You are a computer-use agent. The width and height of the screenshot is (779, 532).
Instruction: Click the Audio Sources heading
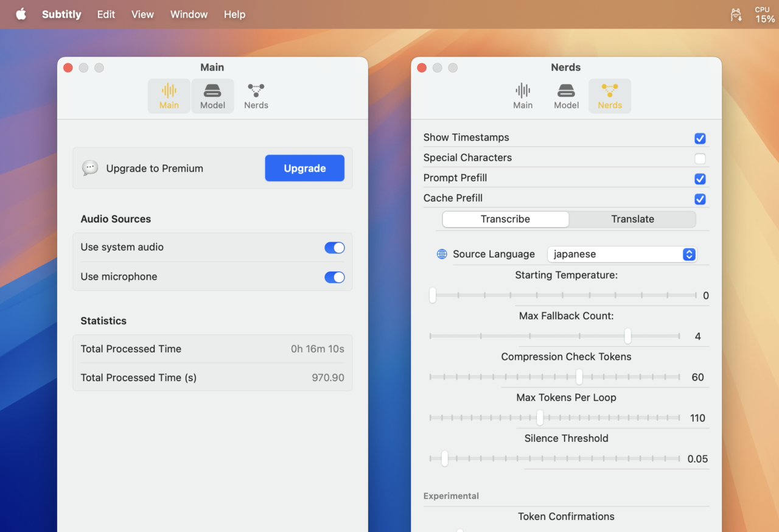(116, 219)
